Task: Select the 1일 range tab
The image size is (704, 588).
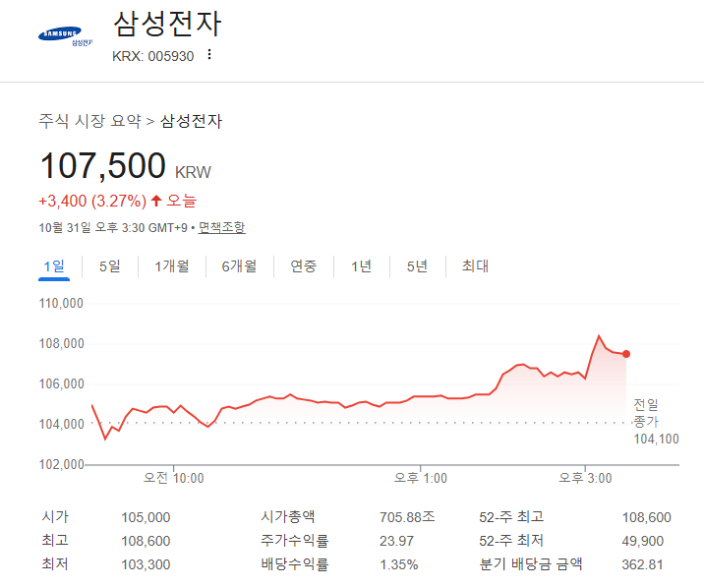Action: click(x=54, y=266)
